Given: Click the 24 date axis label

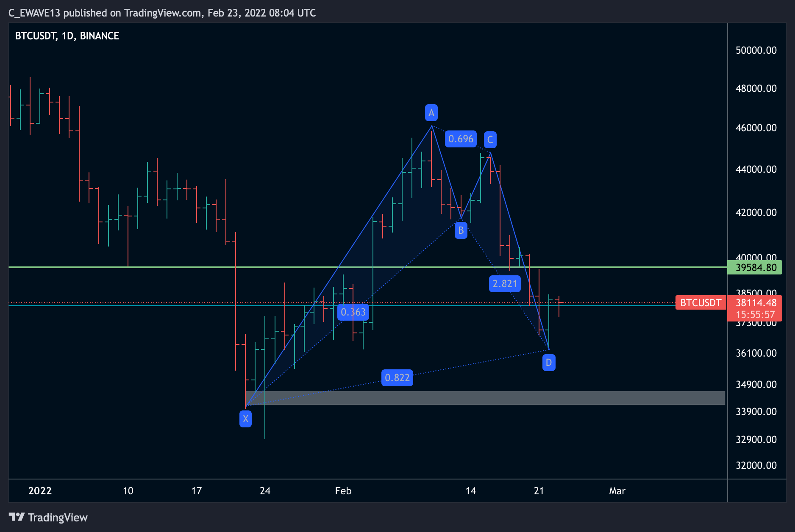Looking at the screenshot, I should pos(265,491).
